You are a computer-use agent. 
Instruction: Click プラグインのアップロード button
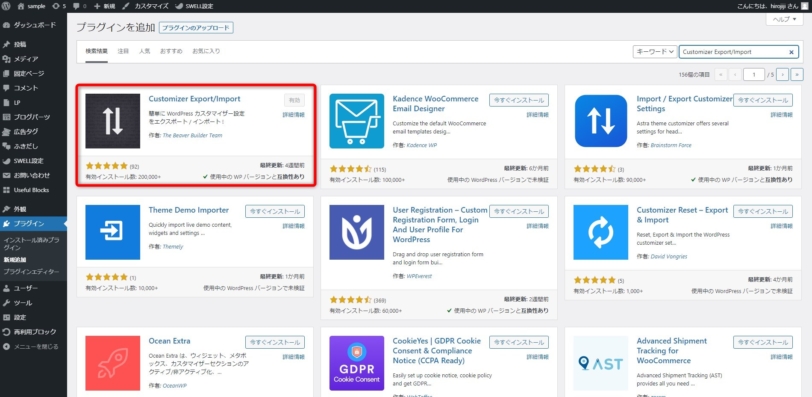196,28
